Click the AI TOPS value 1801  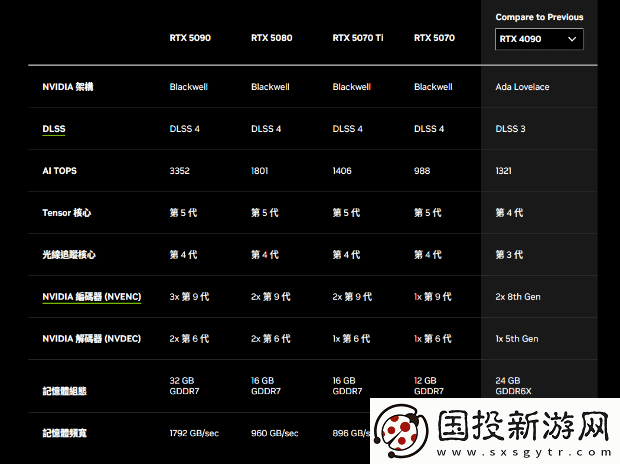click(259, 171)
